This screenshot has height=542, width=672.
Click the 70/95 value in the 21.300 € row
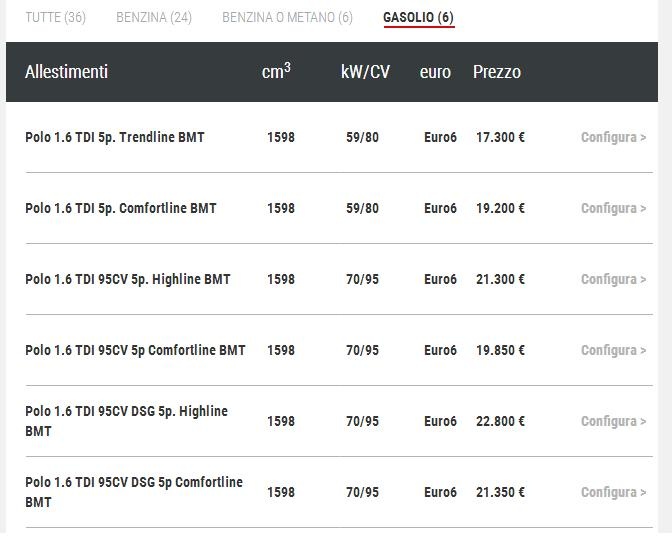tap(363, 279)
